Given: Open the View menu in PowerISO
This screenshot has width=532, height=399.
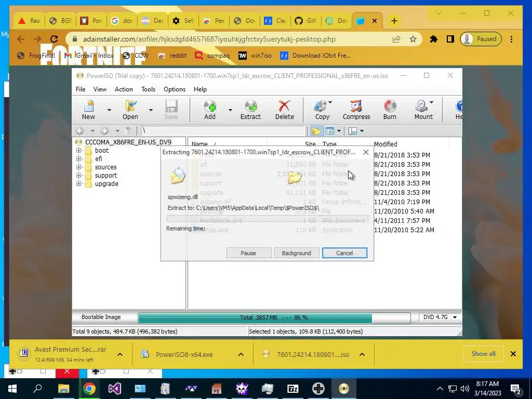Looking at the screenshot, I should click(100, 89).
